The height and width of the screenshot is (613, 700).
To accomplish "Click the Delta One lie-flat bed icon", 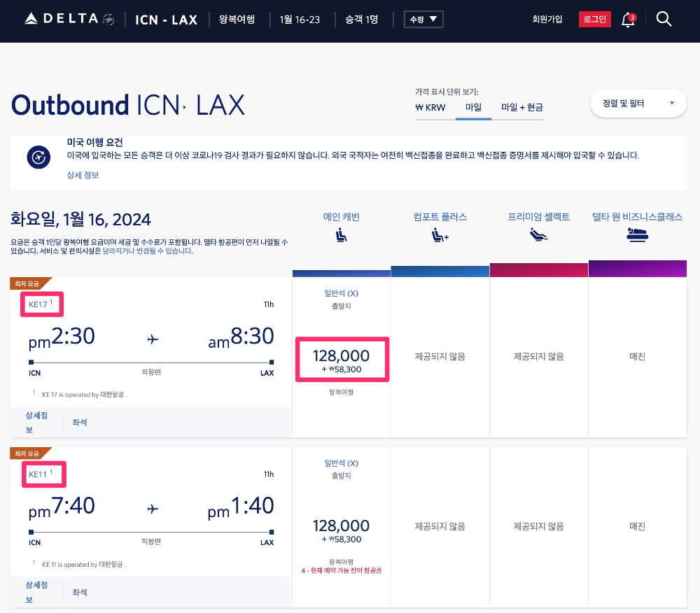I will point(637,234).
